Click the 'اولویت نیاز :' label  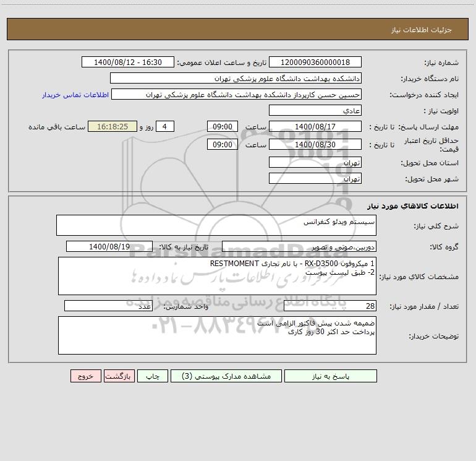[x=441, y=111]
